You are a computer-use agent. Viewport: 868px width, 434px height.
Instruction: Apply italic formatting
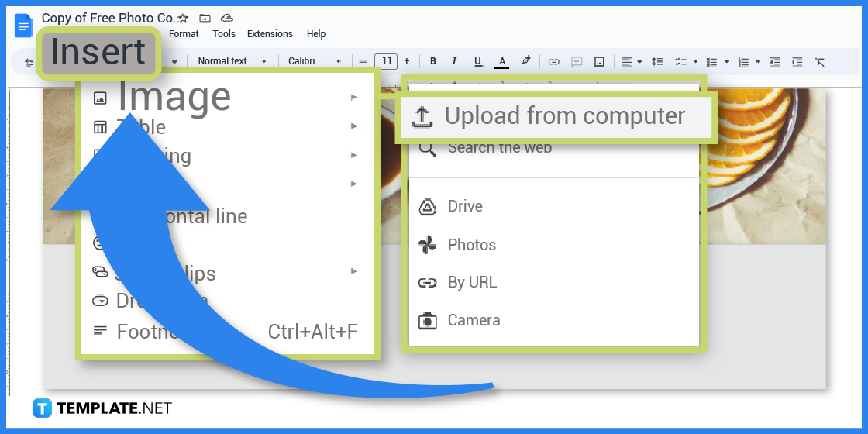(454, 61)
